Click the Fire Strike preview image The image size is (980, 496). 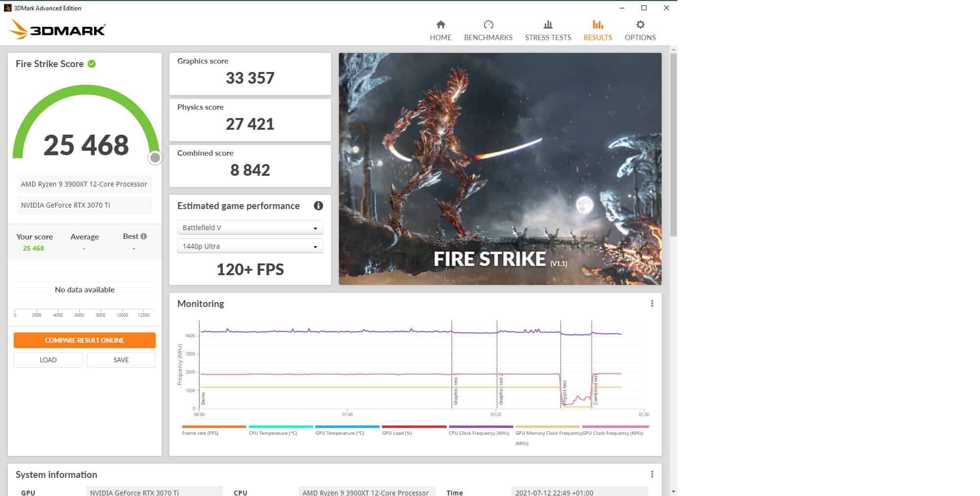pyautogui.click(x=500, y=169)
